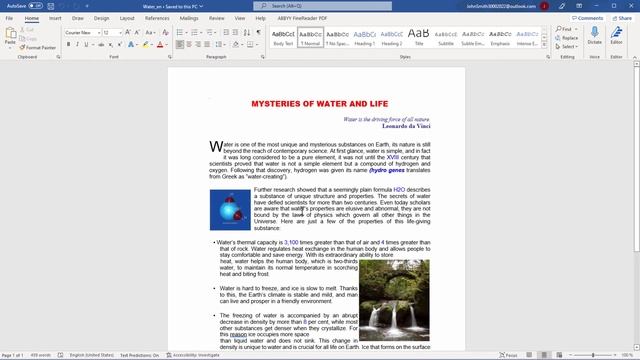
Task: Apply the yellow text highlight color
Action: (x=145, y=44)
